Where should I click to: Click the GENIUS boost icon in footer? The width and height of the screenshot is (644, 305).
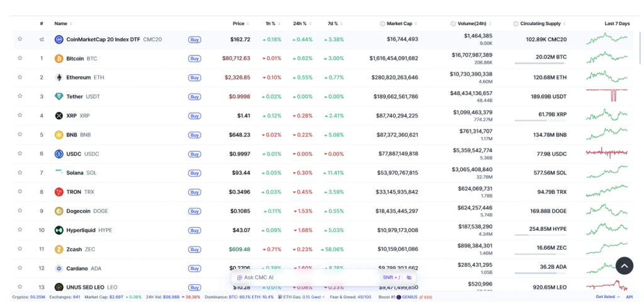coord(399,297)
